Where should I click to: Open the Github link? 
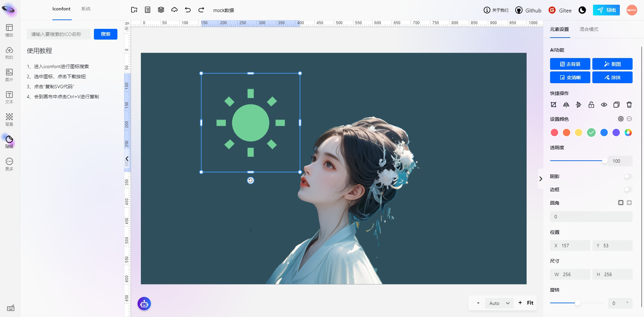528,10
